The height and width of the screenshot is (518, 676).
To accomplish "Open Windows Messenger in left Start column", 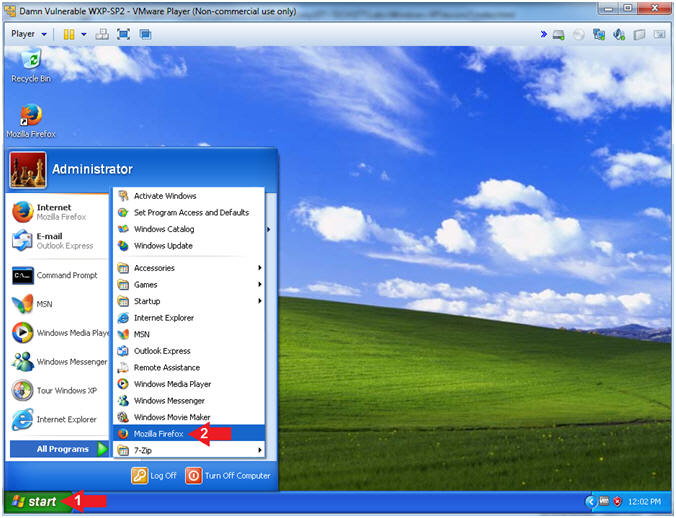I will [x=58, y=362].
